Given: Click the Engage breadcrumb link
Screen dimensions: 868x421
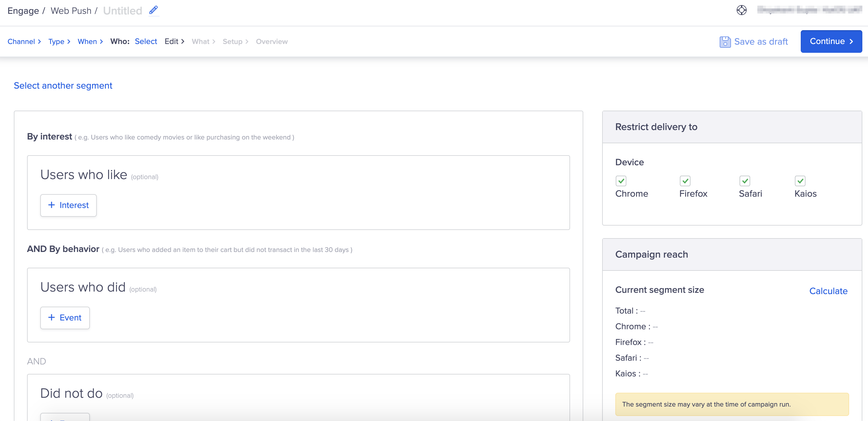Looking at the screenshot, I should pos(23,11).
